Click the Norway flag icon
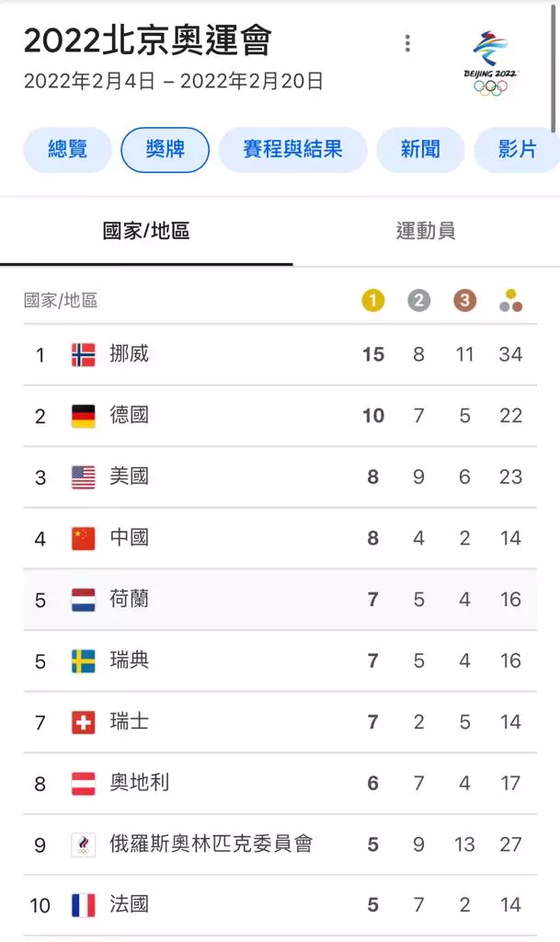The image size is (560, 942). pyautogui.click(x=84, y=354)
